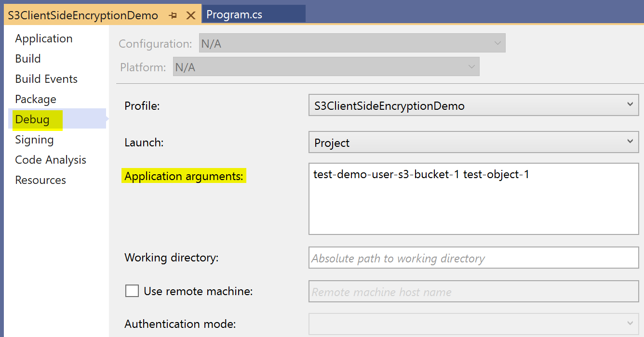Enable the Use remote machine checkbox
Screen dimensions: 644x337
click(132, 291)
